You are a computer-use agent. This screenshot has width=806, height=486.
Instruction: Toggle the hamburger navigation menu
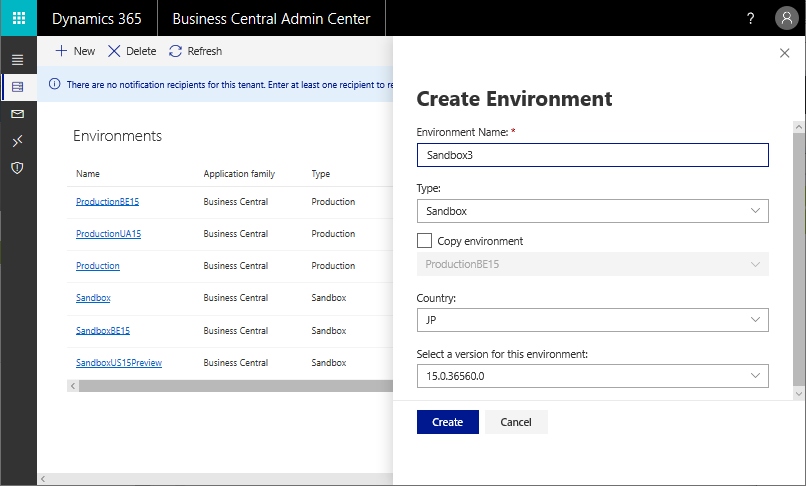pyautogui.click(x=17, y=60)
